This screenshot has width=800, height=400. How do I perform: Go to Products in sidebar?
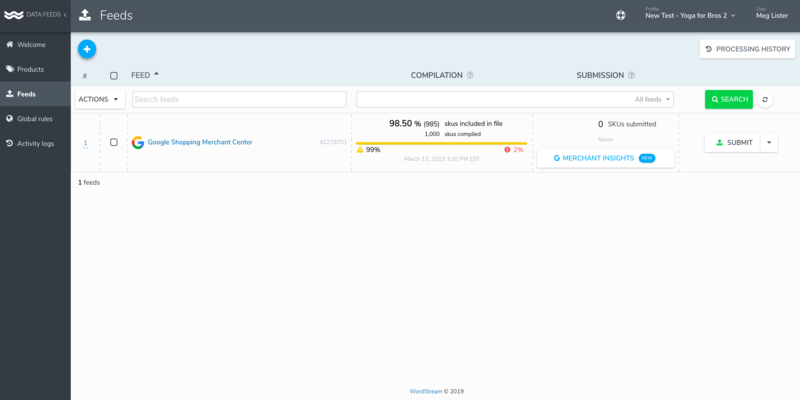point(35,69)
